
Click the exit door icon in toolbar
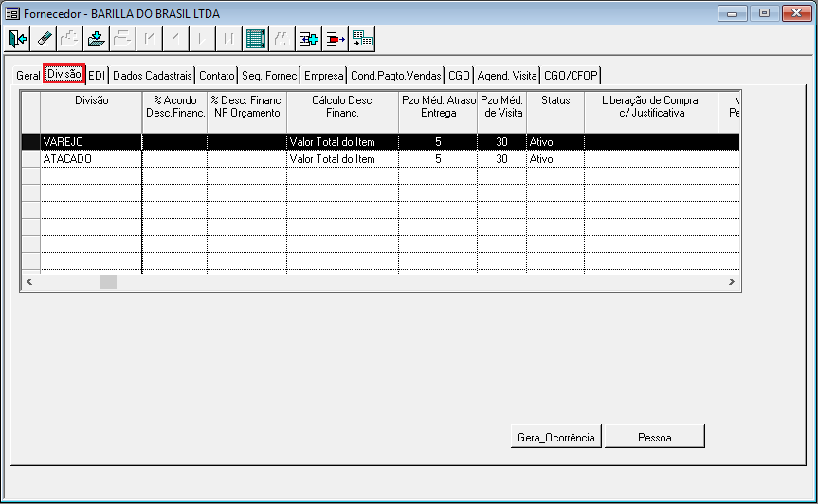click(17, 39)
